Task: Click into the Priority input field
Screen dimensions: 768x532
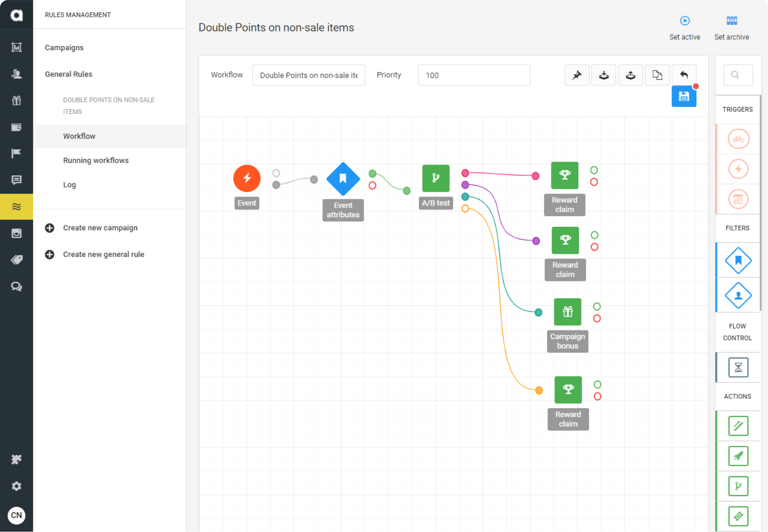Action: [474, 75]
